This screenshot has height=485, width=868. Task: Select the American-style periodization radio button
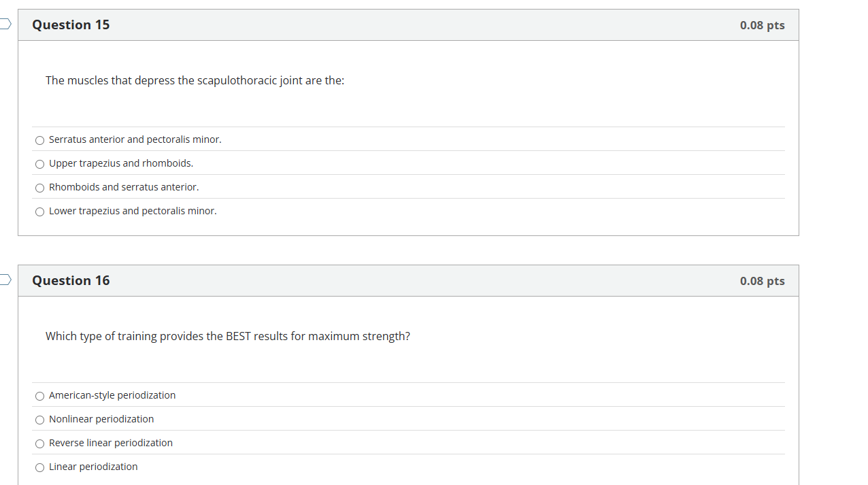point(40,396)
